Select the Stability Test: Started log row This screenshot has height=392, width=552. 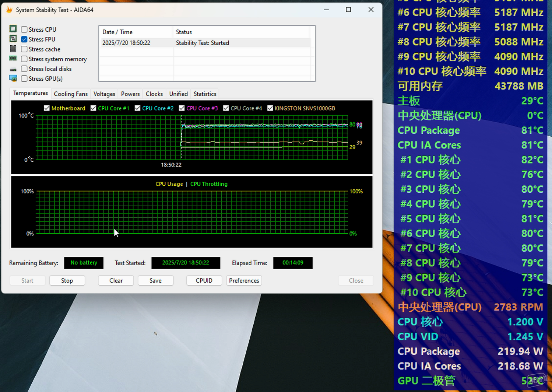(x=205, y=43)
